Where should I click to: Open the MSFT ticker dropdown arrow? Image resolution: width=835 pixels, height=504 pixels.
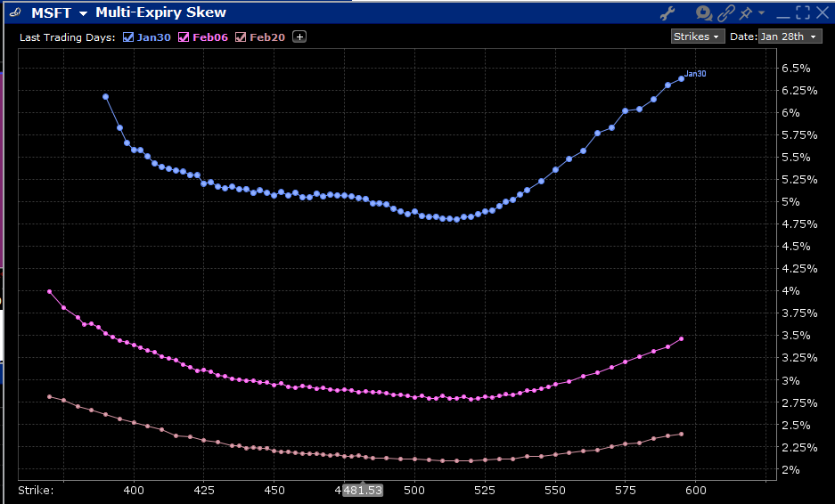coord(83,13)
